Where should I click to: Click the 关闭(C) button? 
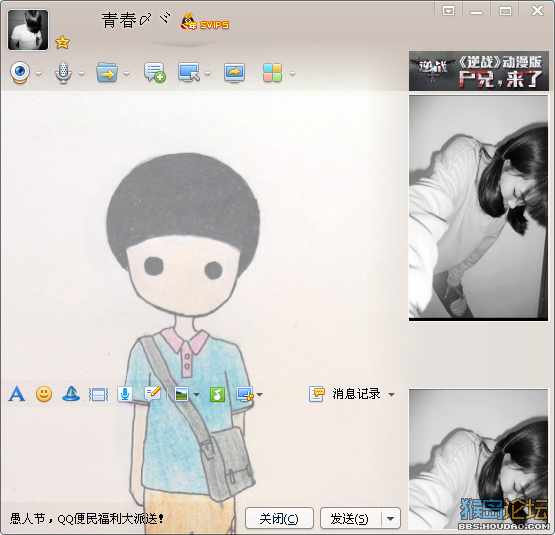[x=279, y=518]
